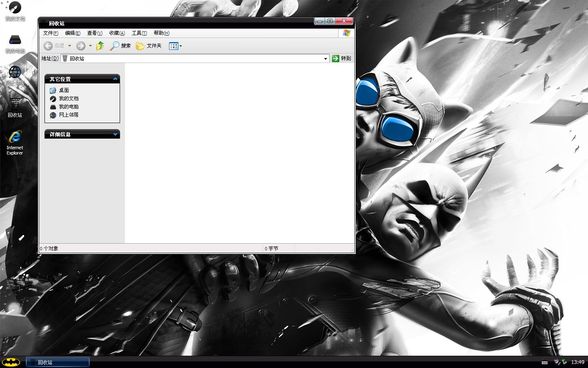
Task: Click the '0 个对象' status bar text
Action: (x=49, y=249)
